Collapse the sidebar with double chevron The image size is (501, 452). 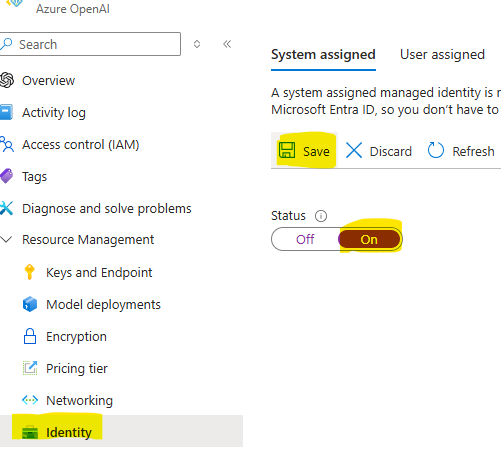point(227,44)
